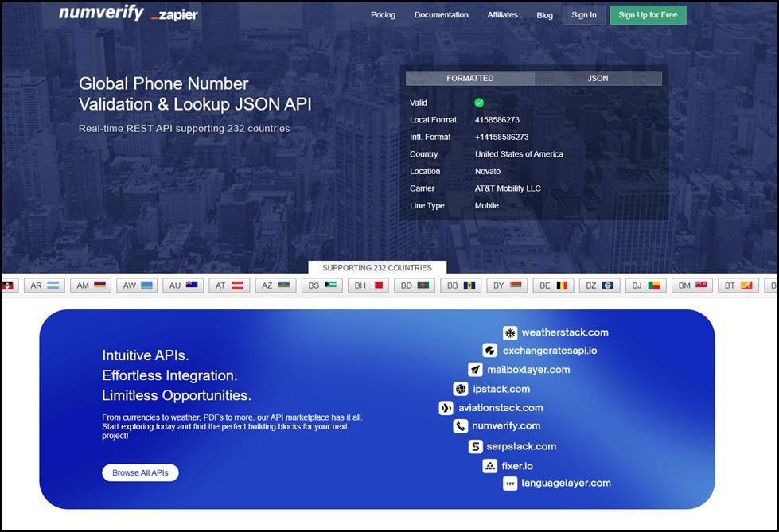Click the SUPPORTING 232 COUNTRIES label

[377, 267]
